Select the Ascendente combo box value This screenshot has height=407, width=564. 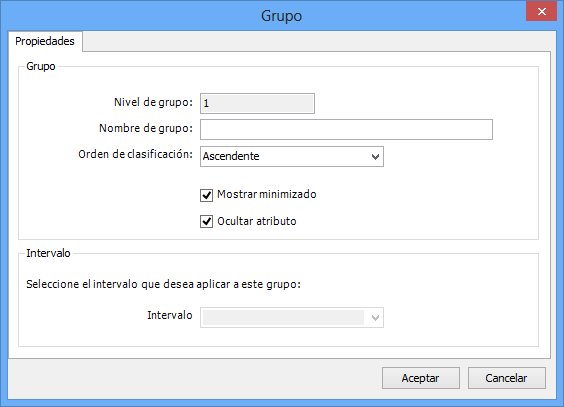point(292,156)
